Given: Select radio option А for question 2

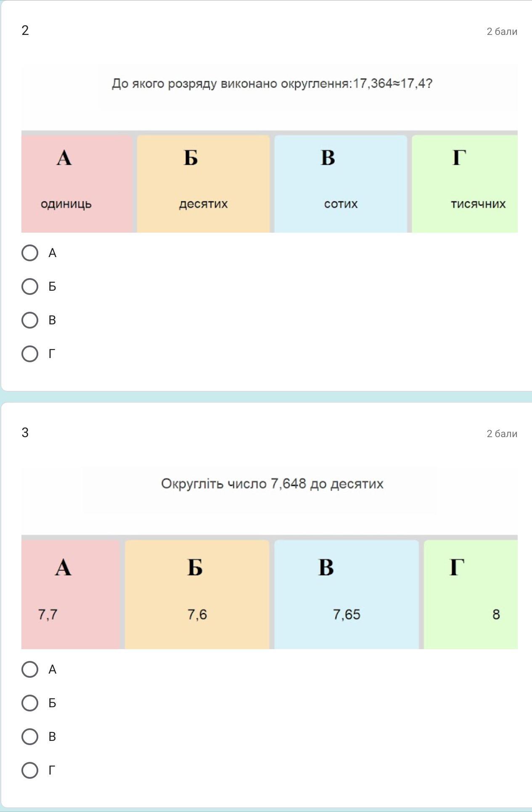Looking at the screenshot, I should (x=30, y=253).
